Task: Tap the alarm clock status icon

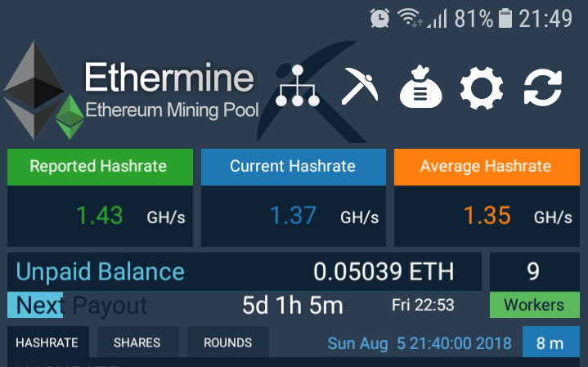Action: (x=379, y=18)
